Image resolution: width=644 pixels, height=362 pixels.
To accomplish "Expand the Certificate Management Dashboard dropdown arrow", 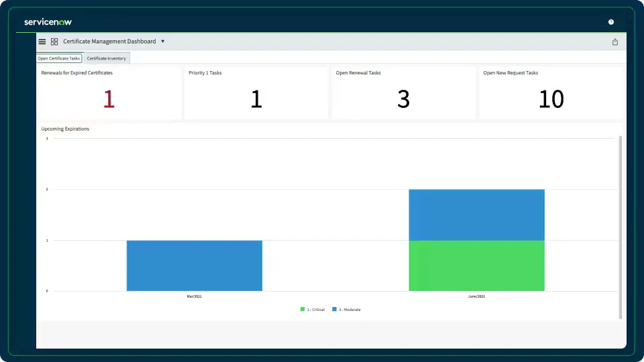I will tap(162, 42).
